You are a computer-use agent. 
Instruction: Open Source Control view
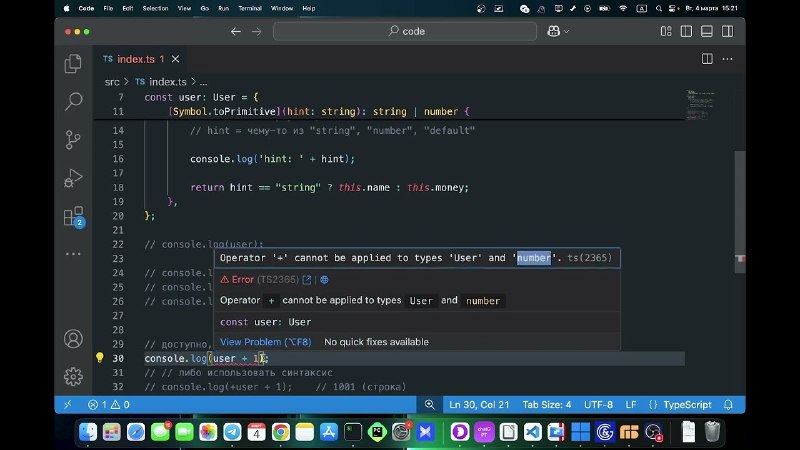coord(73,139)
